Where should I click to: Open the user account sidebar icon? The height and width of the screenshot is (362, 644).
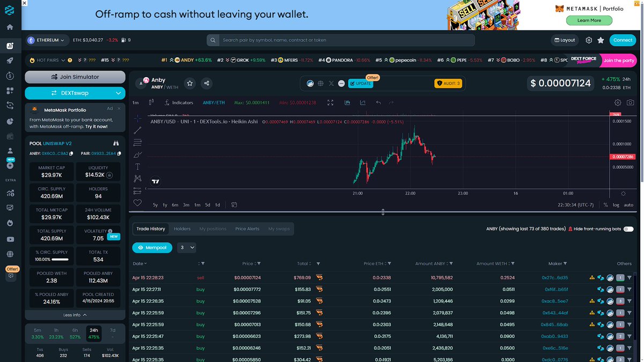(10, 151)
